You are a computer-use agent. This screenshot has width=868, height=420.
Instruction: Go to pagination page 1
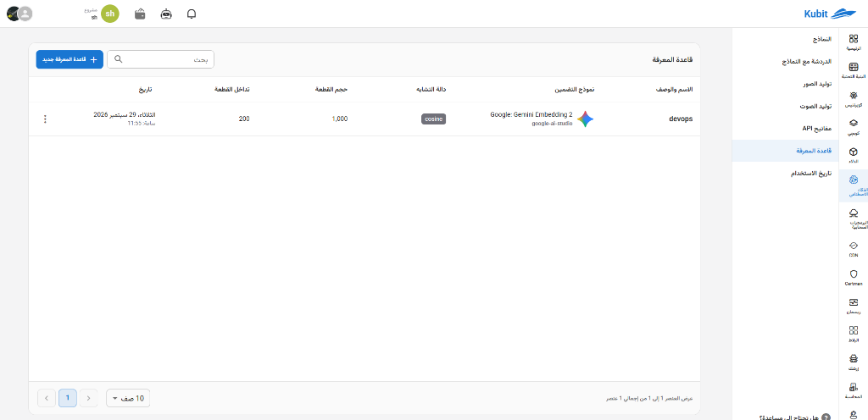[68, 398]
